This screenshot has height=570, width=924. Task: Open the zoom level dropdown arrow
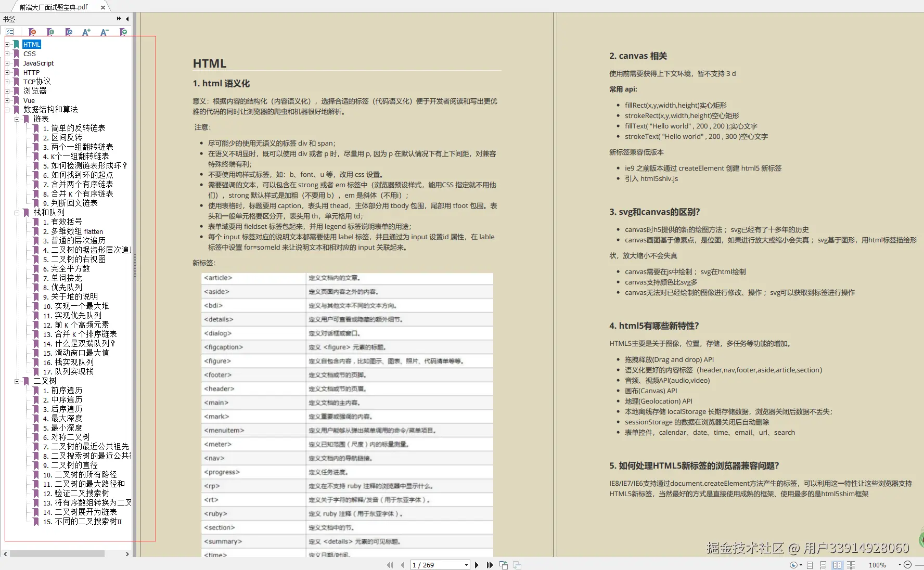[x=900, y=565]
